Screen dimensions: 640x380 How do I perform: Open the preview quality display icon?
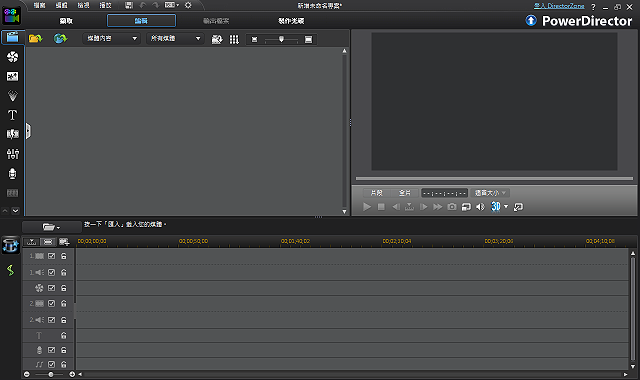466,207
